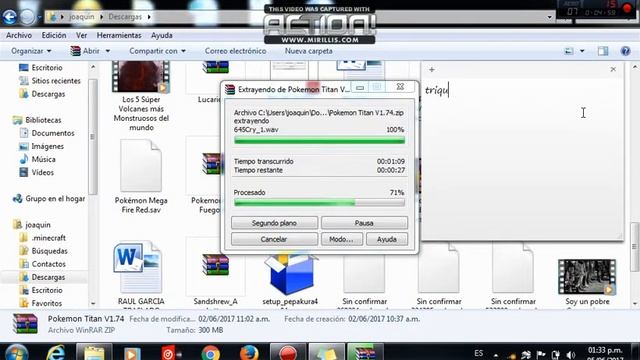640x360 pixels.
Task: Create a Nueva carpeta
Action: [x=309, y=51]
